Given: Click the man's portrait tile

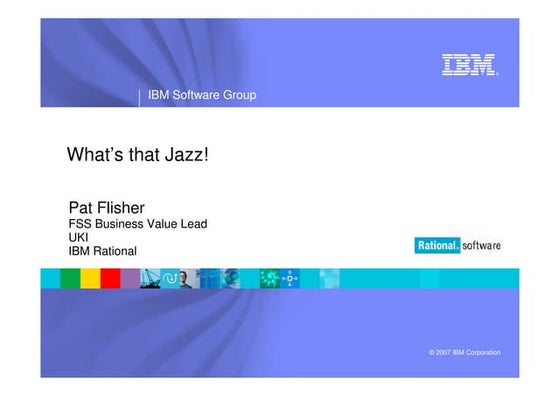Looking at the screenshot, I should tap(190, 279).
